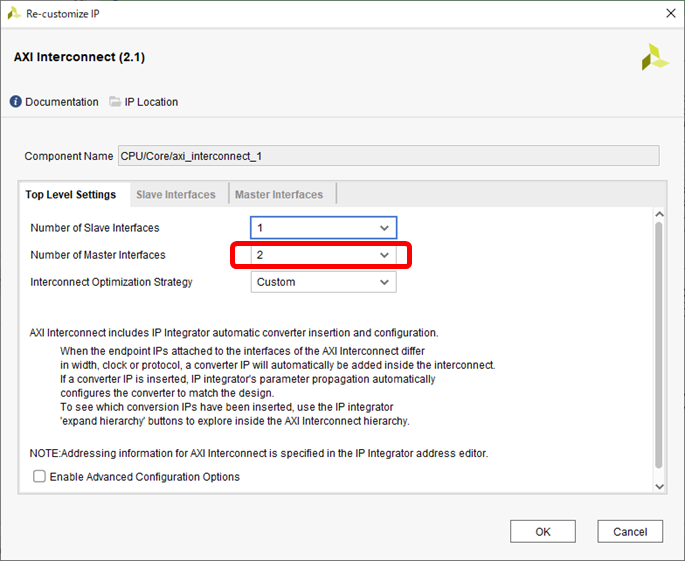Viewport: 685px width, 561px height.
Task: Enable Advanced Configuration Options checkbox
Action: pyautogui.click(x=40, y=477)
